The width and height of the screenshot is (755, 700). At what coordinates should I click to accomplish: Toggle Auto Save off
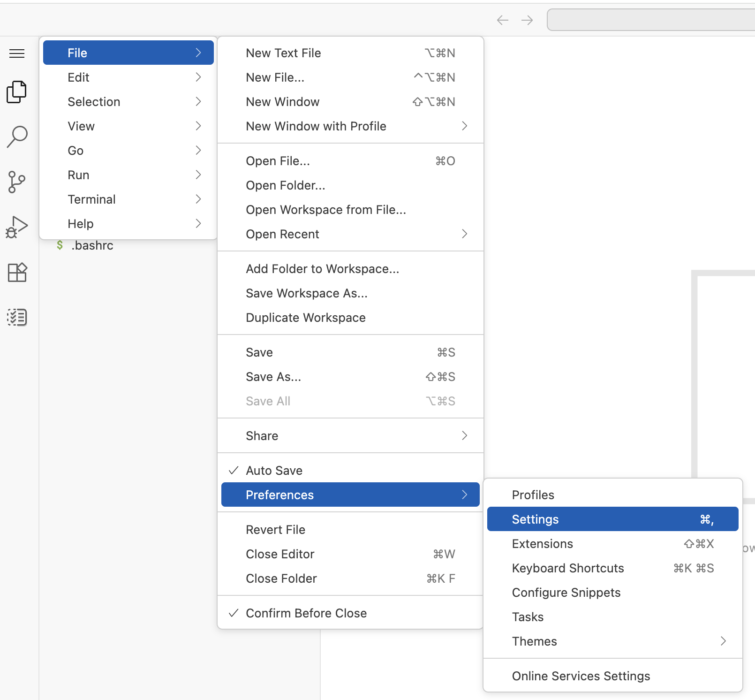(x=274, y=470)
